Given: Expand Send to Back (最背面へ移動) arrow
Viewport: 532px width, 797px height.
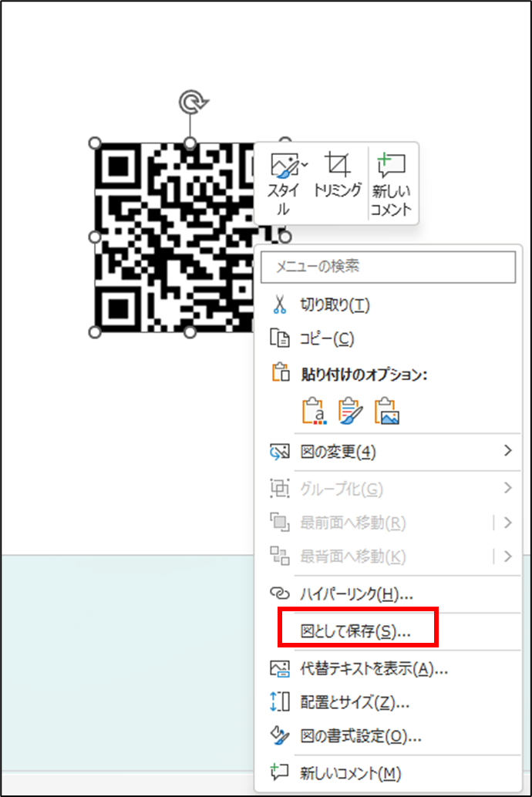Looking at the screenshot, I should tap(507, 557).
